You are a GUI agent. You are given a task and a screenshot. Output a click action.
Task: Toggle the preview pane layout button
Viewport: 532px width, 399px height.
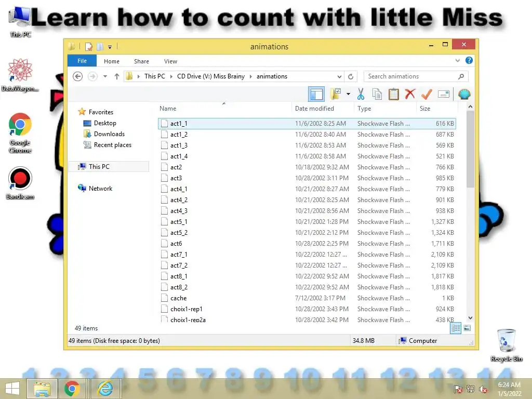pos(316,94)
